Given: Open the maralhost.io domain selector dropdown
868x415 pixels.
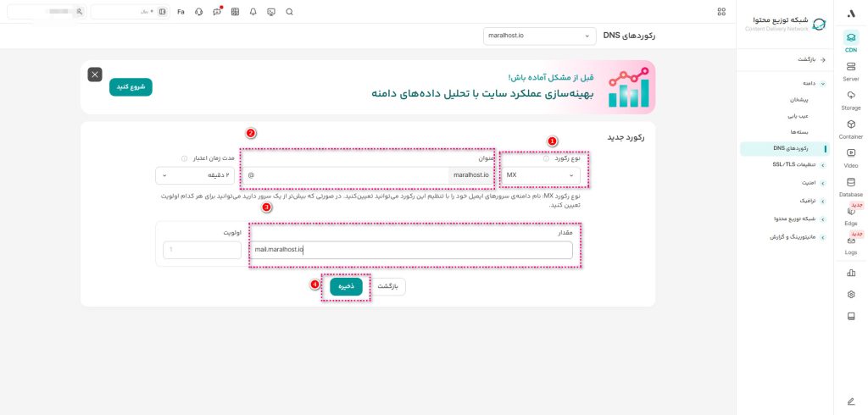Looking at the screenshot, I should click(x=539, y=36).
